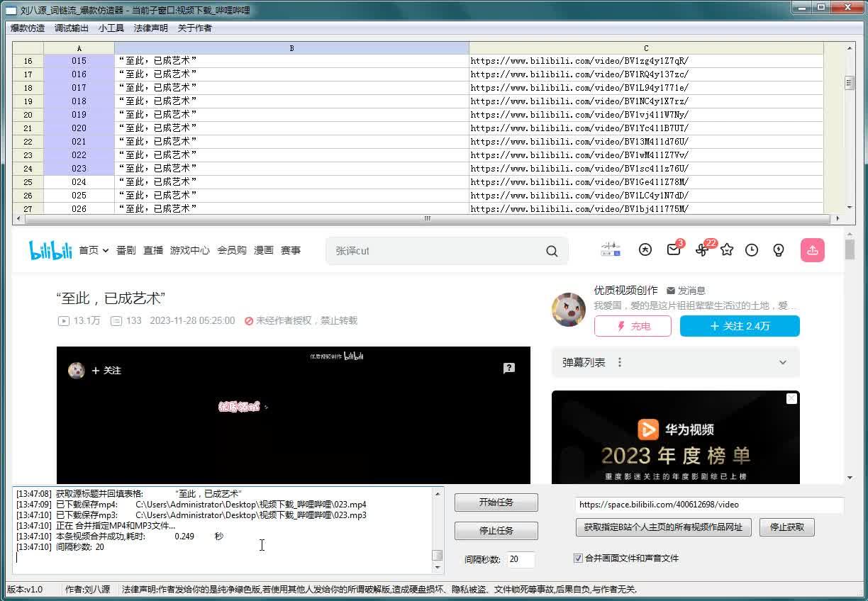Click the 发消息 envelope link
This screenshot has width=868, height=601.
click(x=686, y=291)
